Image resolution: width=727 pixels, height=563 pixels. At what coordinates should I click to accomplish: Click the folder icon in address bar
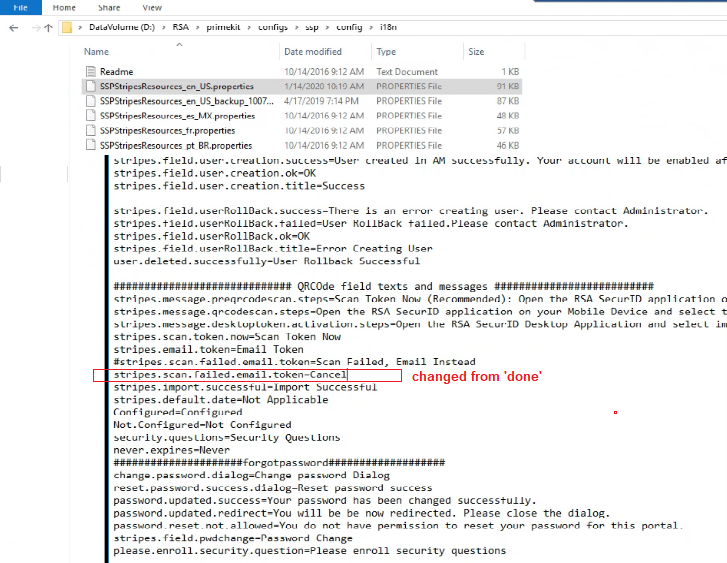tap(68, 27)
